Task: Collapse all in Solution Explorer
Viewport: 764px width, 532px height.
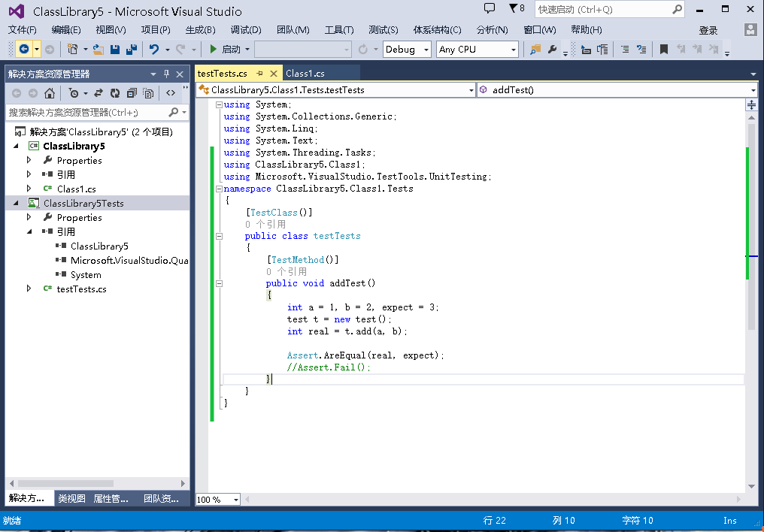Action: click(x=132, y=93)
